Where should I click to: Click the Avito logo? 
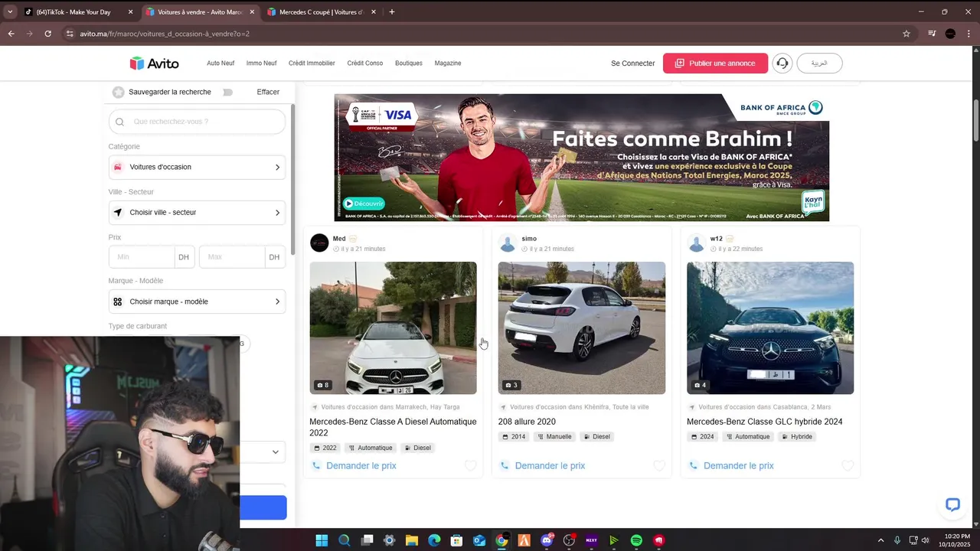(x=154, y=64)
